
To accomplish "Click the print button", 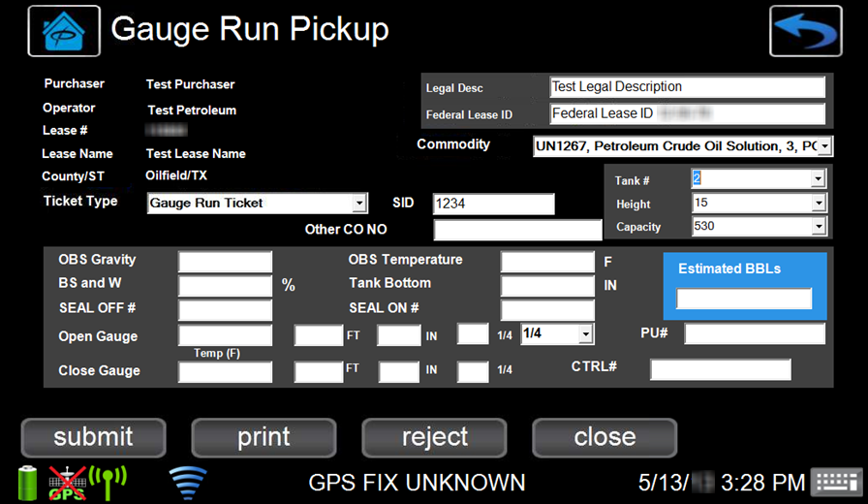I will [263, 437].
